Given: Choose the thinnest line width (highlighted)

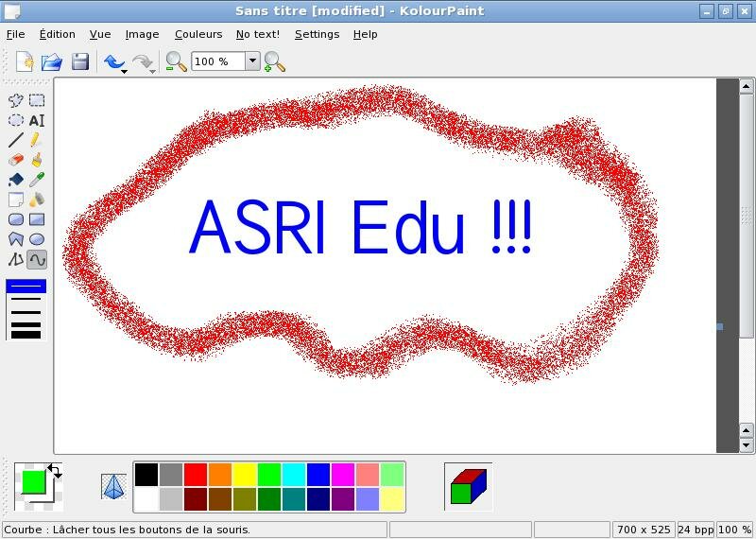Looking at the screenshot, I should [x=26, y=287].
